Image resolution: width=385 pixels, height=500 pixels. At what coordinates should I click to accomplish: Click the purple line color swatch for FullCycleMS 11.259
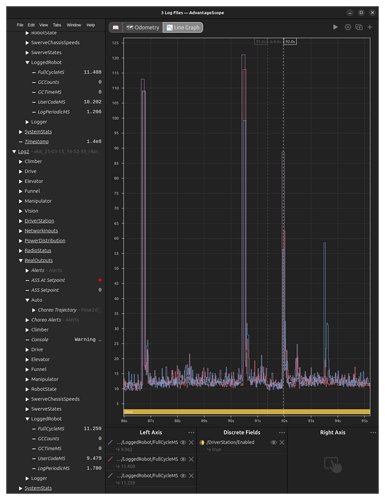[x=111, y=476]
